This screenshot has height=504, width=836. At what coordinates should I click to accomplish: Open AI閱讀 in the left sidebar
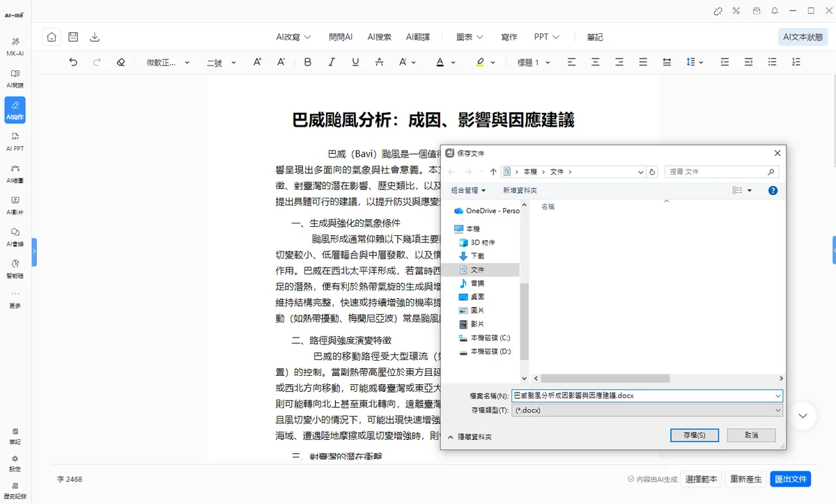click(15, 79)
